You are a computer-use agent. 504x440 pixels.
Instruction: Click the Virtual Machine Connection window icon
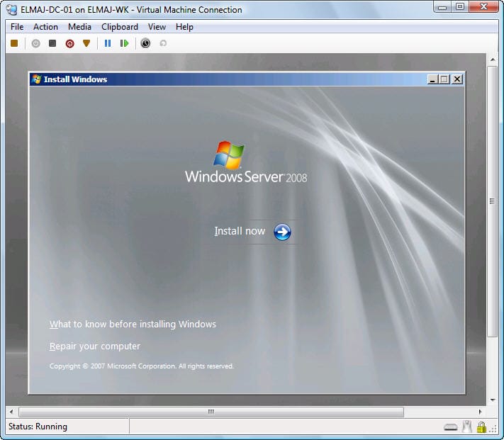pyautogui.click(x=11, y=10)
